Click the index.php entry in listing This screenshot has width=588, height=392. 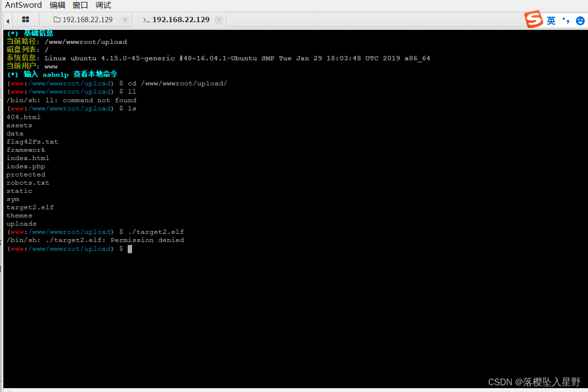pyautogui.click(x=26, y=166)
